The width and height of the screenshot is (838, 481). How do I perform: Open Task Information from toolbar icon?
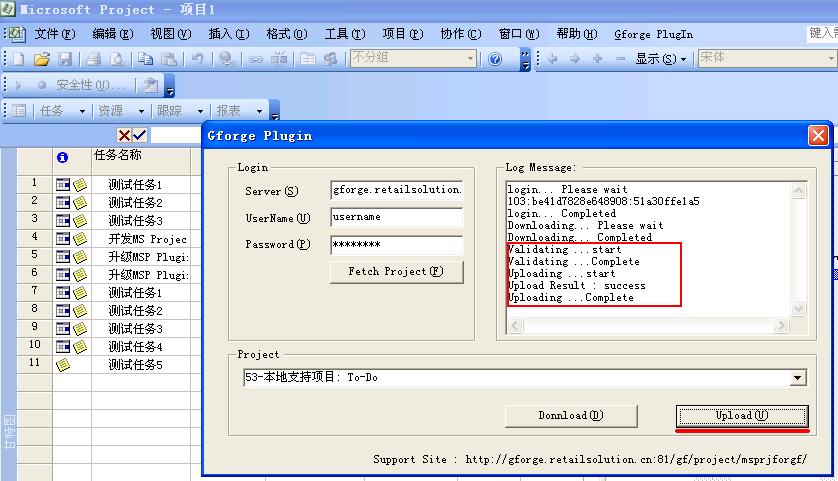(x=308, y=58)
